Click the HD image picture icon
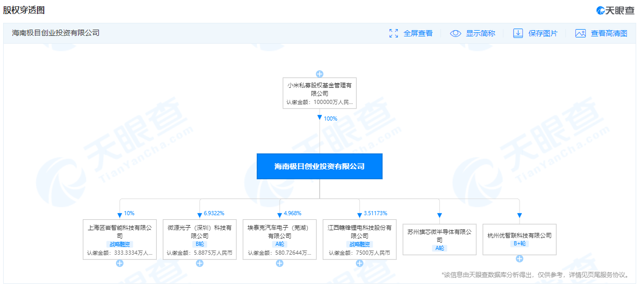This screenshot has height=289, width=644. [x=580, y=33]
